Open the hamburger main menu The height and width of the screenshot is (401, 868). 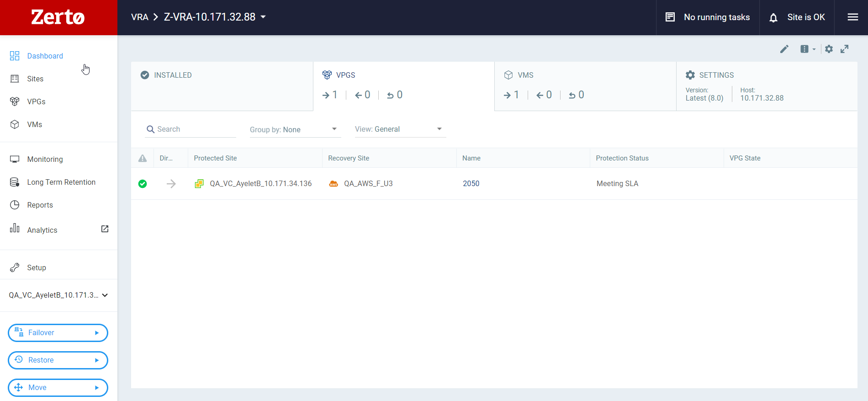tap(852, 17)
